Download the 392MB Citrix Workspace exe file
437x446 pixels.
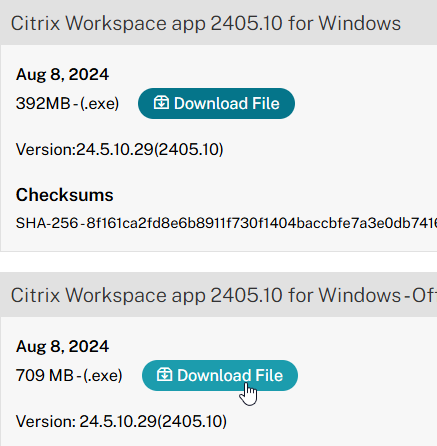pyautogui.click(x=216, y=103)
